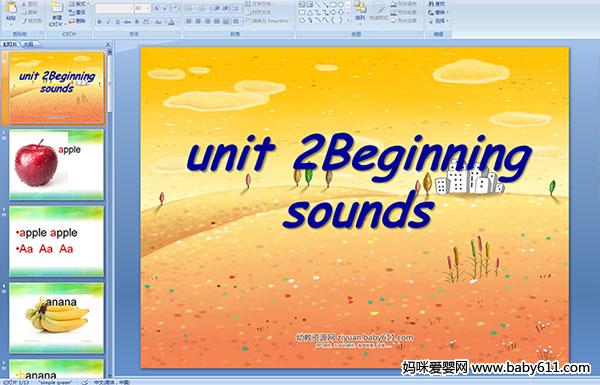Toggle Strikethrough formatting
Image resolution: width=600 pixels, height=385 pixels.
(127, 22)
